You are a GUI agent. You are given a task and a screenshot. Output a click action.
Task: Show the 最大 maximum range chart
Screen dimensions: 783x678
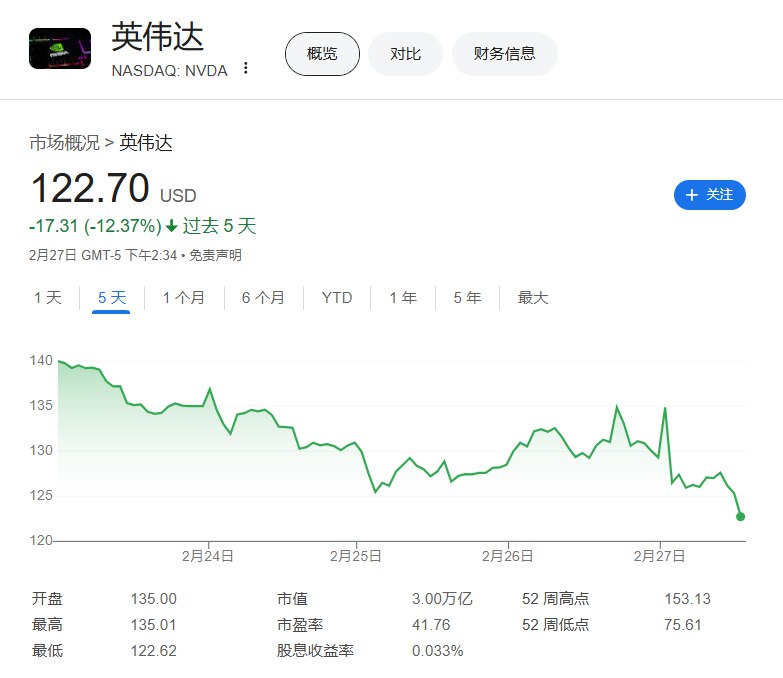click(x=533, y=298)
